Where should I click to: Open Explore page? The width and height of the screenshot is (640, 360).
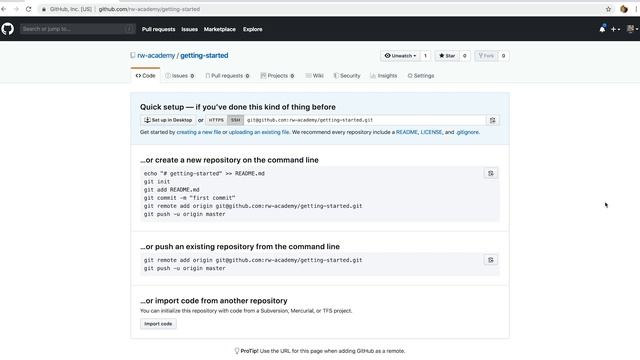(x=253, y=29)
